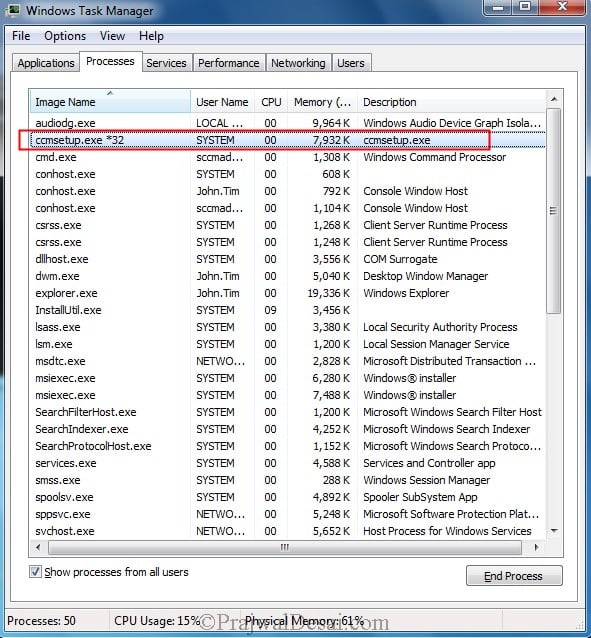This screenshot has height=638, width=591.
Task: Minimize the Task Manager window
Action: pyautogui.click(x=498, y=7)
